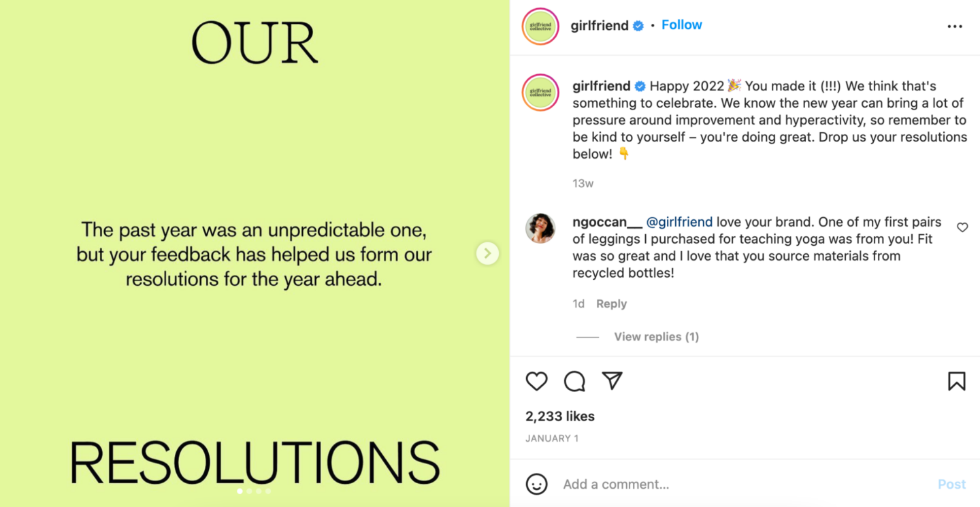Like ngoccan__'s comment with small heart
Screen dimensions: 980x507
[x=962, y=227]
